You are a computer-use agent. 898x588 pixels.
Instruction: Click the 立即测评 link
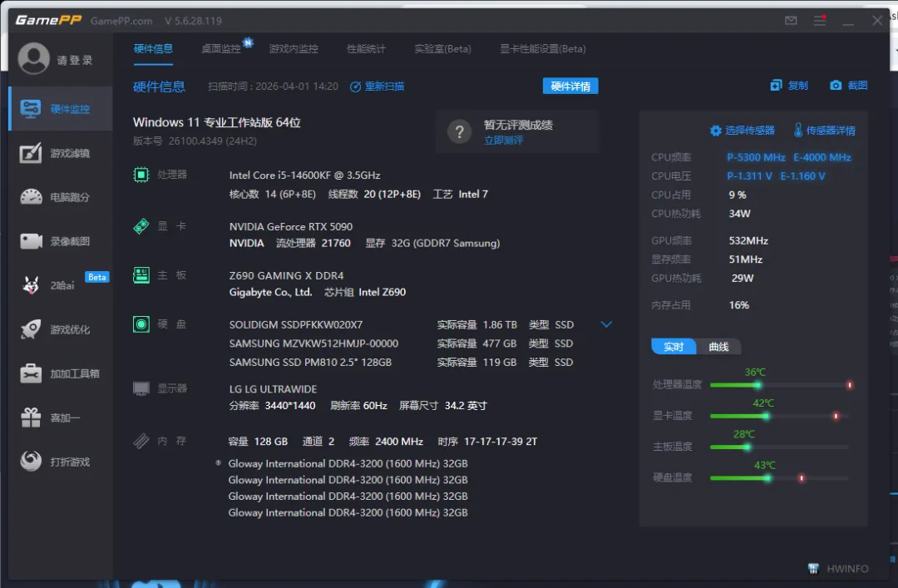[x=503, y=141]
